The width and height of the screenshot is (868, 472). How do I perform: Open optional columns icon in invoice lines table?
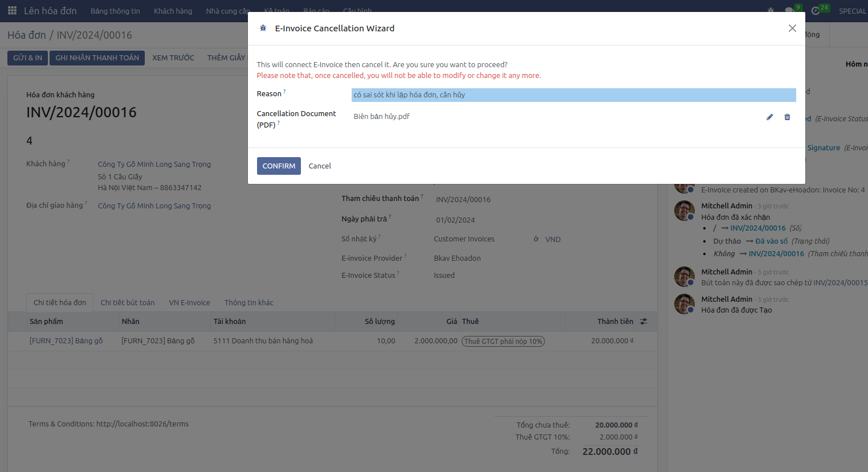point(645,321)
